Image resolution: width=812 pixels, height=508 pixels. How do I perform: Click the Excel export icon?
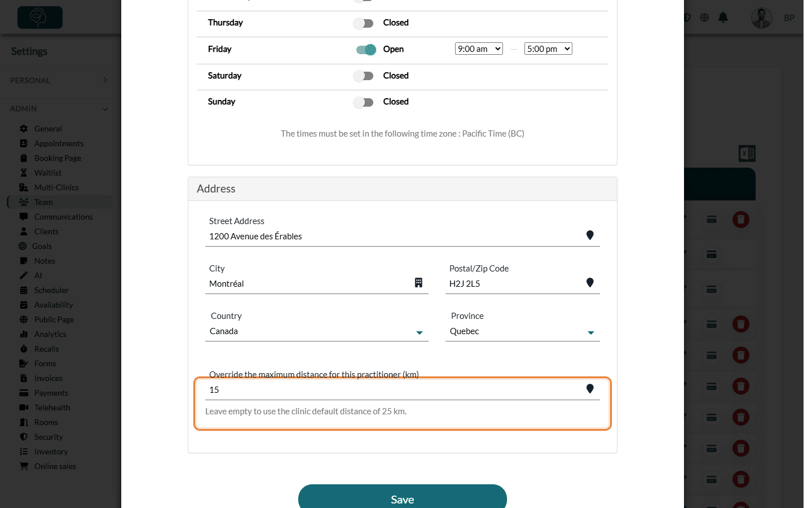pyautogui.click(x=747, y=154)
